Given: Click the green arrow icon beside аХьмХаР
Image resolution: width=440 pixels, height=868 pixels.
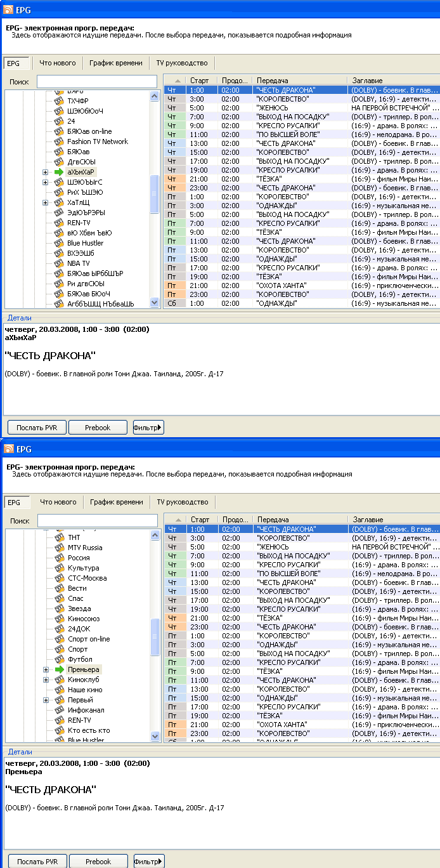Looking at the screenshot, I should (x=59, y=172).
